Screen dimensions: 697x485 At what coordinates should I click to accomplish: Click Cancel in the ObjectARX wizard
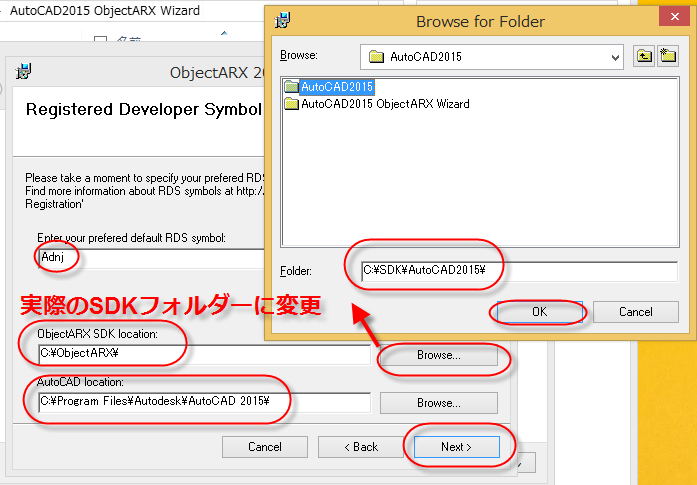(264, 447)
